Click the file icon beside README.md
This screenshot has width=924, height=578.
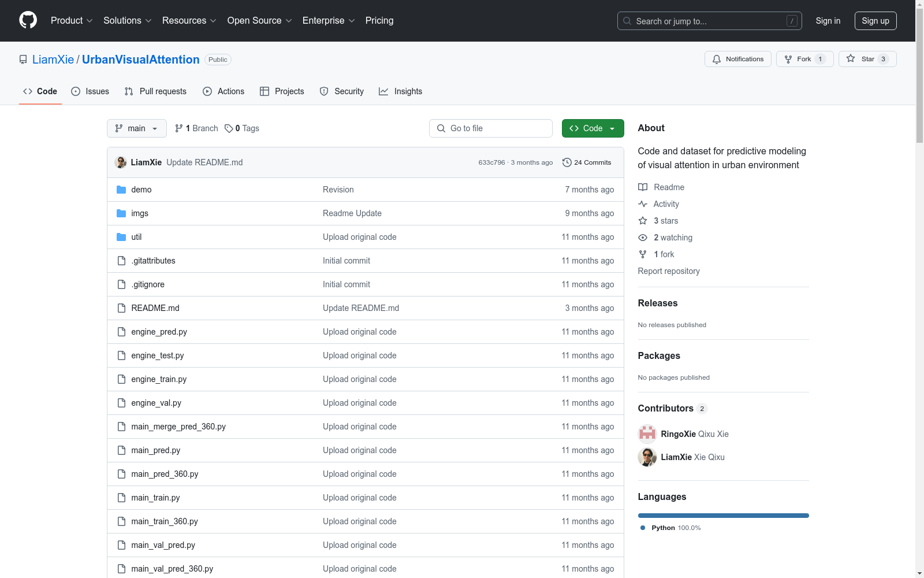point(121,308)
